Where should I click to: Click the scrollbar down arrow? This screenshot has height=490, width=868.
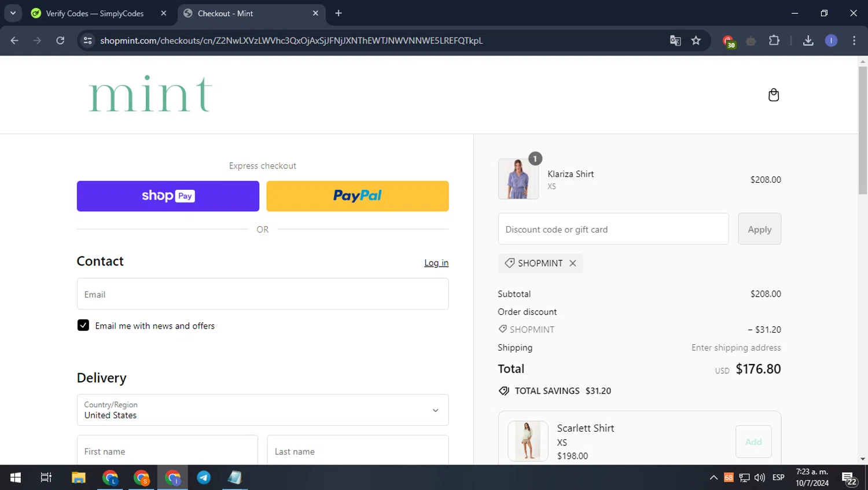[x=863, y=459]
